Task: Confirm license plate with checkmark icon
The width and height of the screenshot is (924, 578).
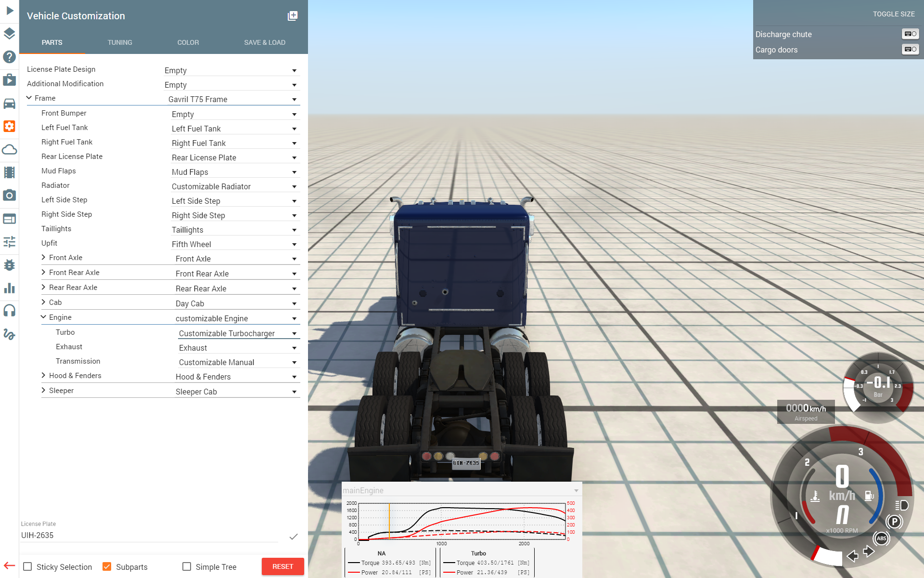Action: (294, 536)
